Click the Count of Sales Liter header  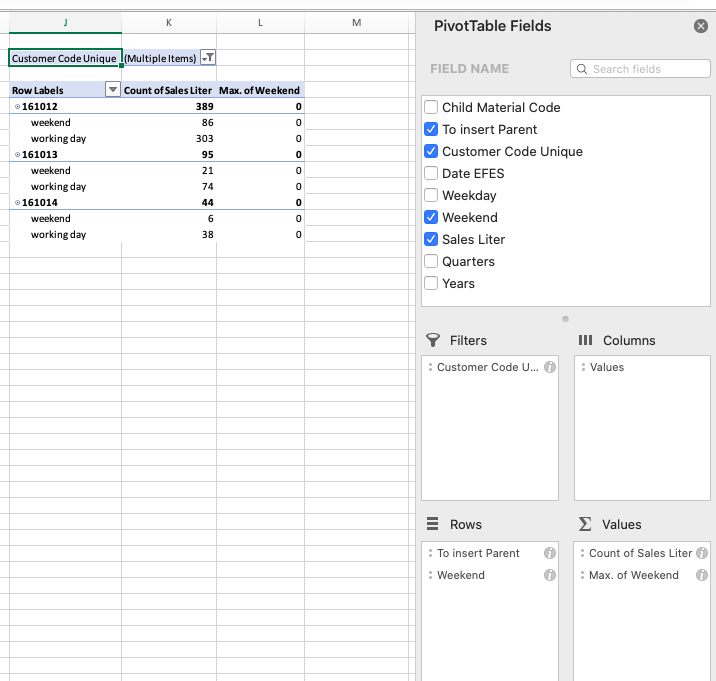tap(169, 90)
